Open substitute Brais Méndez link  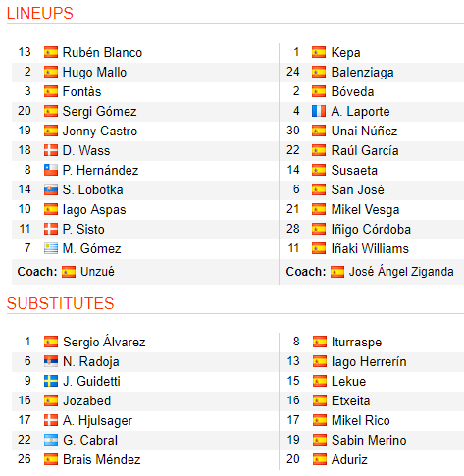(x=102, y=459)
